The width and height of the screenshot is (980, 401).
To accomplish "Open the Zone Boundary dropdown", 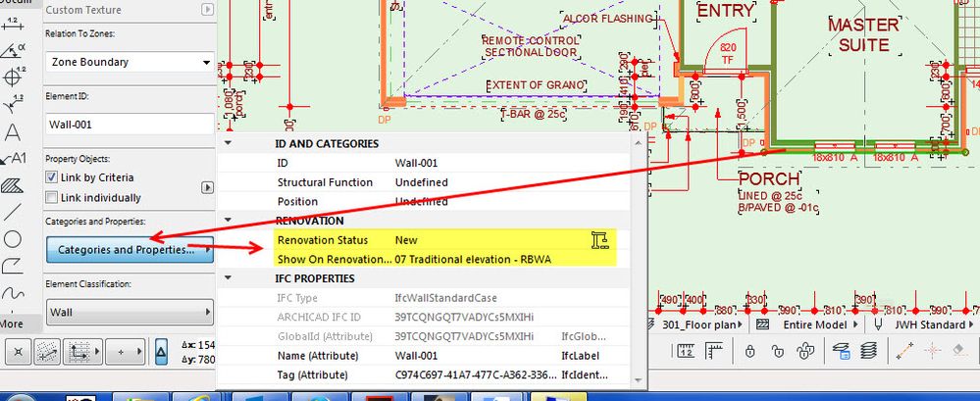I will [x=129, y=62].
